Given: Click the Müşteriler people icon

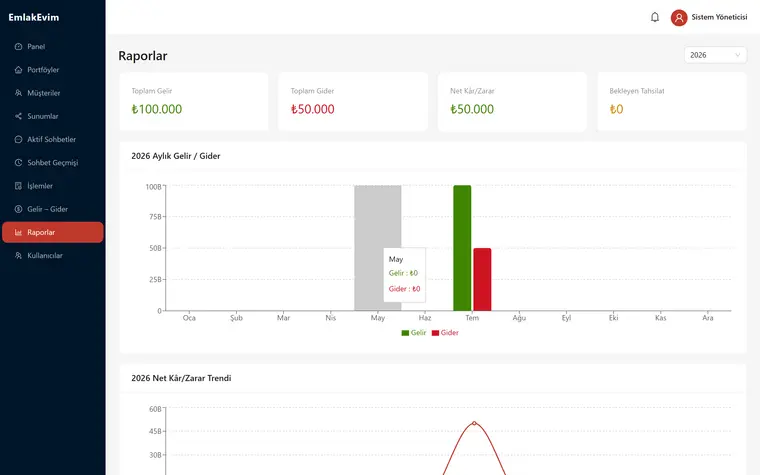Looking at the screenshot, I should pyautogui.click(x=18, y=93).
